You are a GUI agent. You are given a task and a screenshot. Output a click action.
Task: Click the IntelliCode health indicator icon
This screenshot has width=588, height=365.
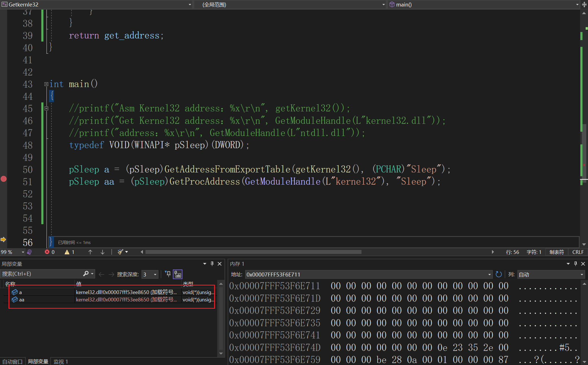(x=29, y=252)
